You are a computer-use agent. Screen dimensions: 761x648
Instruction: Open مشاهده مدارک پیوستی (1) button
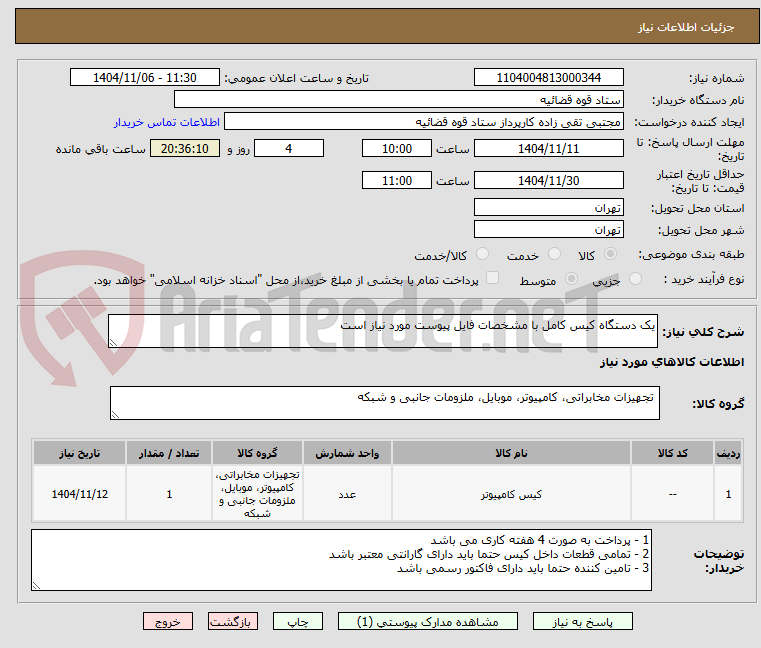coord(428,621)
